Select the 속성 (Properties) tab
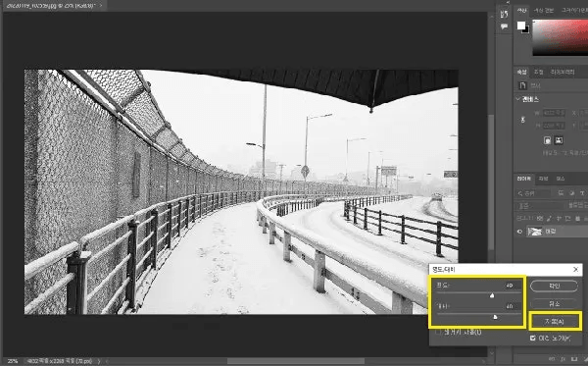 521,72
